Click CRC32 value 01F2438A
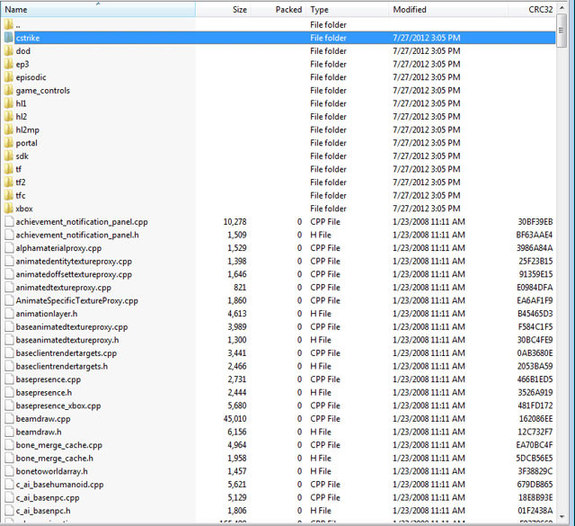 (x=535, y=511)
